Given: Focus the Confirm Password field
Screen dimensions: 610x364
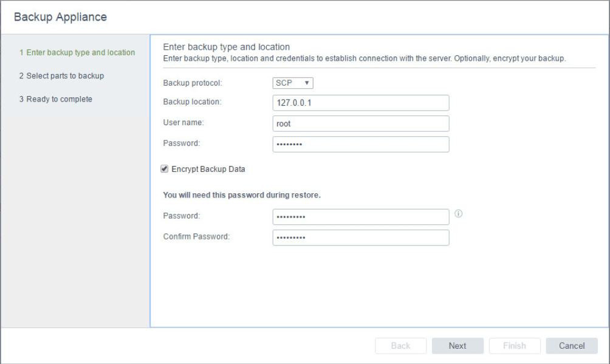Looking at the screenshot, I should tap(361, 238).
